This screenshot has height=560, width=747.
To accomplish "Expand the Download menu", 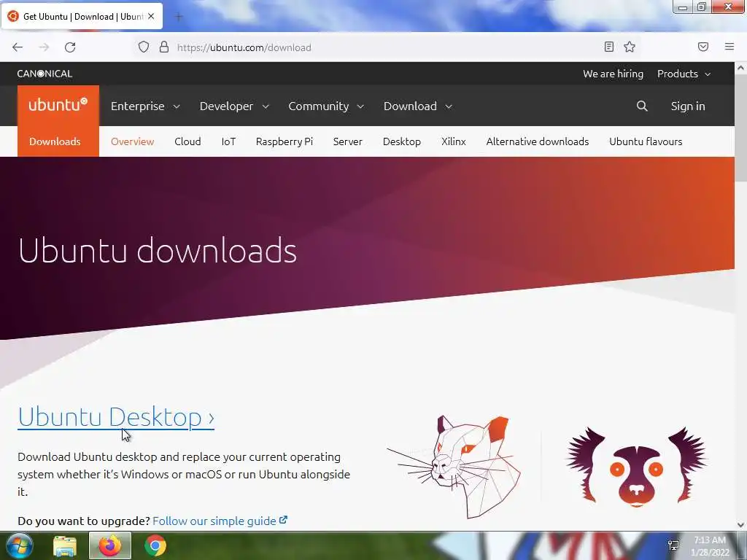I will [418, 106].
